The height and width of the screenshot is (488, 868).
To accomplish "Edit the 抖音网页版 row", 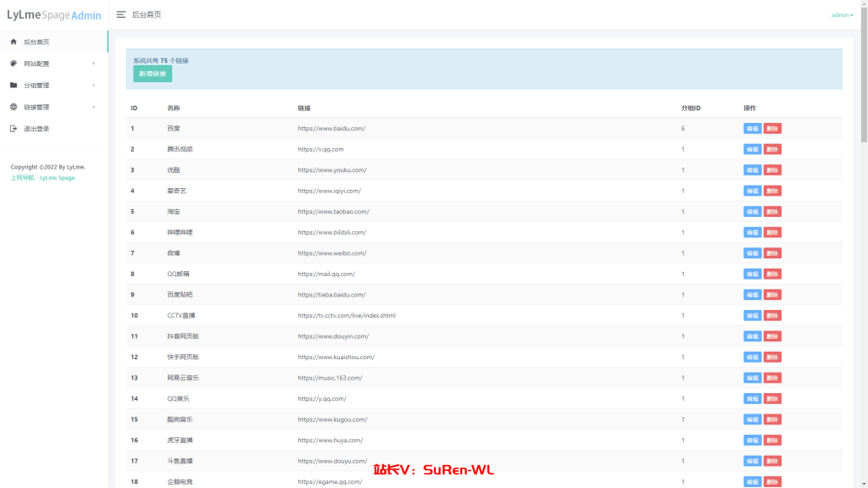I will coord(753,336).
